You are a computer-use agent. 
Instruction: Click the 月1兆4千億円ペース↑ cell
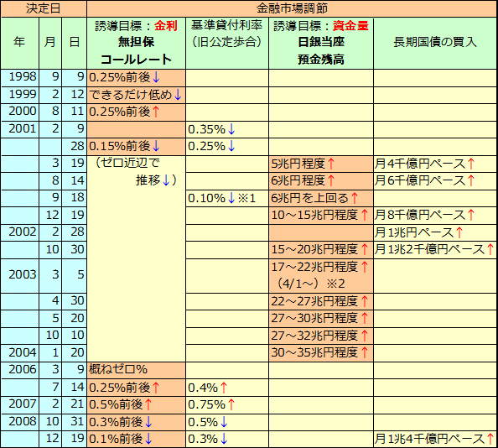[x=435, y=439]
